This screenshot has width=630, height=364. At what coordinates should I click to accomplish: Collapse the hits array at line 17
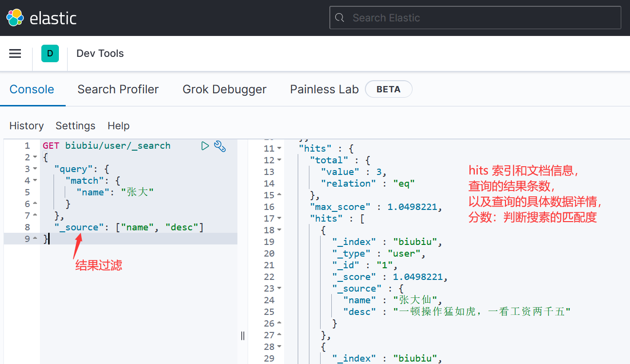[x=279, y=219]
